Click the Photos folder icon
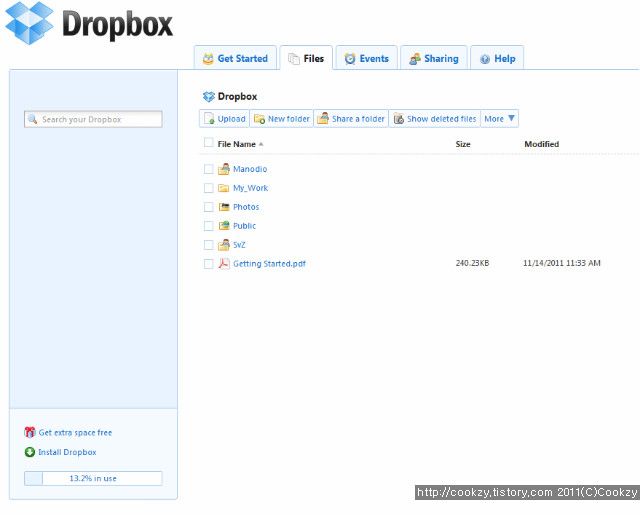The width and height of the screenshot is (640, 515). 224,207
